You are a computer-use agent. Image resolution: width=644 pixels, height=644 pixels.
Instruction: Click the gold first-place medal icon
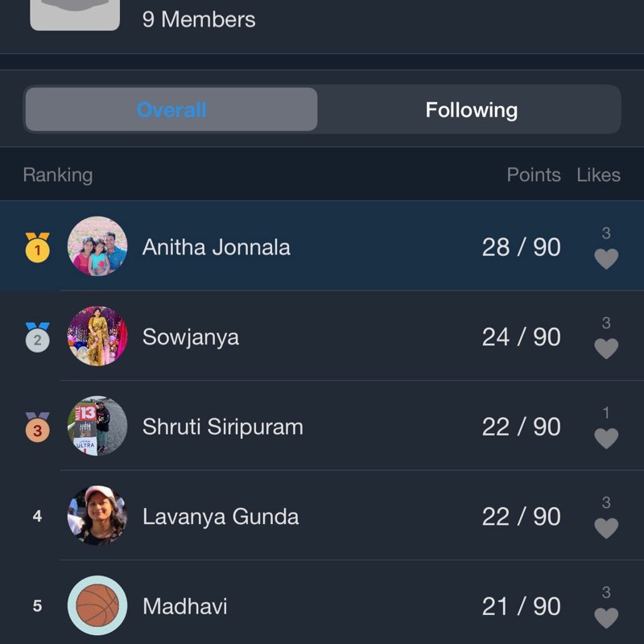[x=37, y=247]
